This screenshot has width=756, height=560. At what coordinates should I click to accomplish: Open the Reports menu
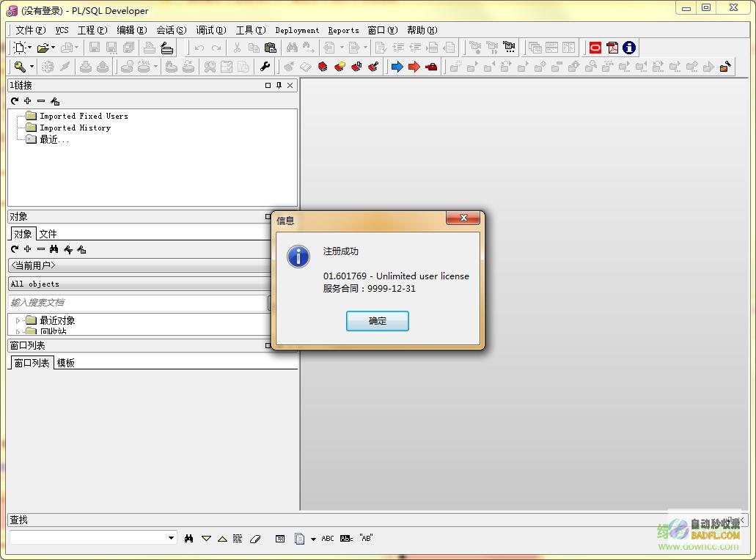click(343, 30)
